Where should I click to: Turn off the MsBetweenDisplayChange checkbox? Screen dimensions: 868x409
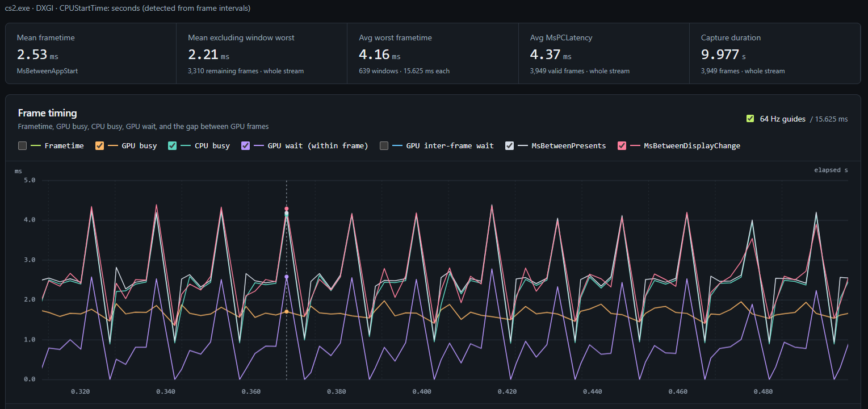click(622, 146)
